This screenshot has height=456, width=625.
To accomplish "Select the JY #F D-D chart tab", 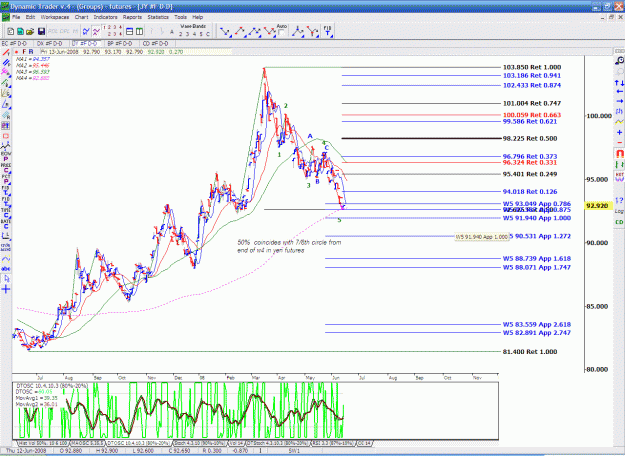I will [x=85, y=43].
